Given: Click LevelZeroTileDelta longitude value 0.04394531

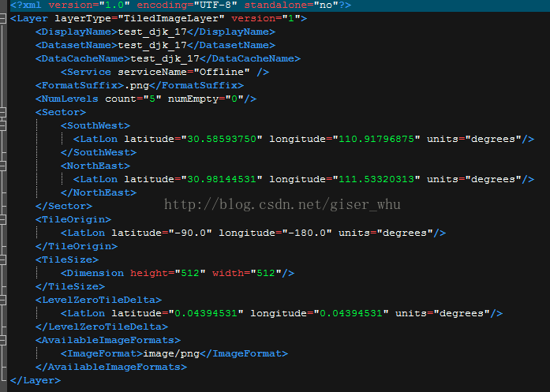Looking at the screenshot, I should pos(351,313).
